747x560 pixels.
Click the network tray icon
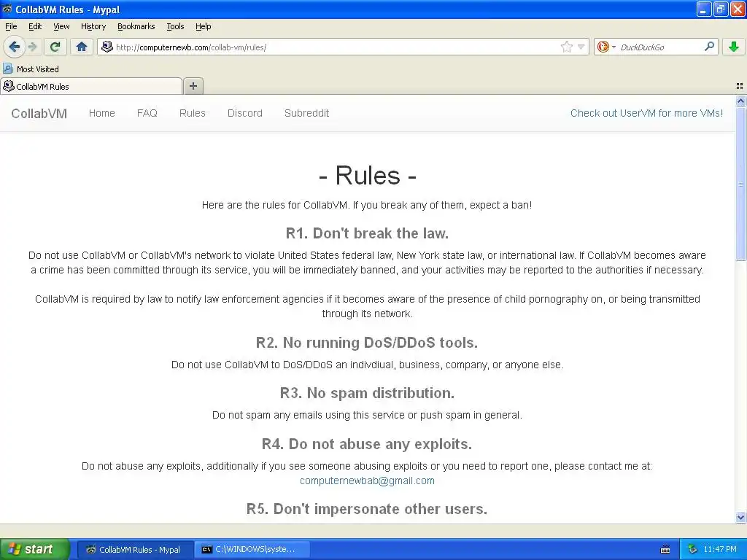[x=693, y=550]
